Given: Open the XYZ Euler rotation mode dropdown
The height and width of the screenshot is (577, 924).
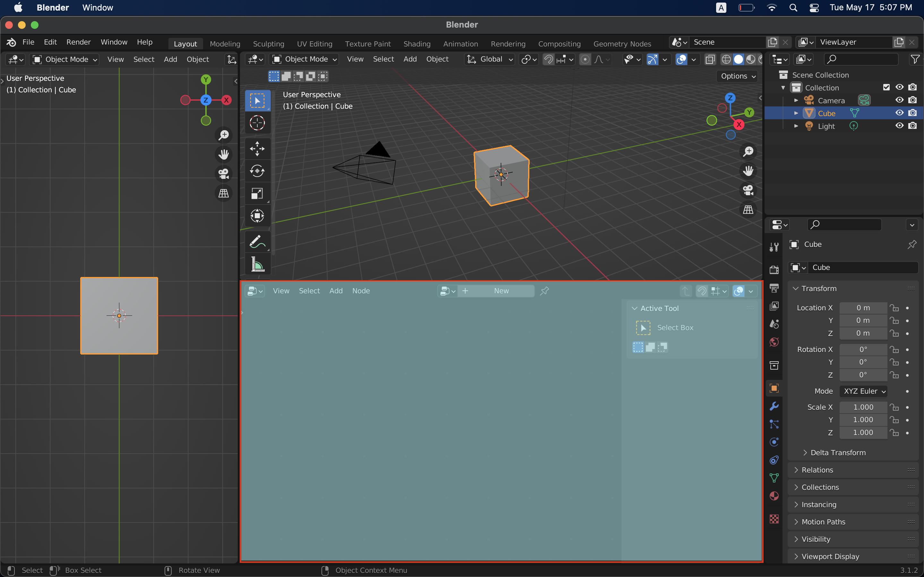Looking at the screenshot, I should coord(864,391).
